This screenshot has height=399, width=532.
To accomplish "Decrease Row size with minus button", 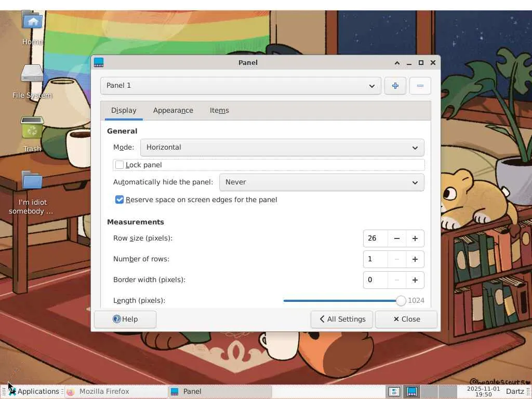I will (396, 238).
